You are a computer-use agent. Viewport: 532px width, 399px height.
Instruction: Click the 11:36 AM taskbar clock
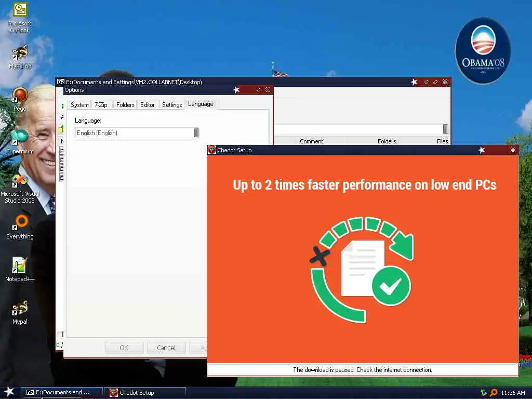click(x=513, y=393)
